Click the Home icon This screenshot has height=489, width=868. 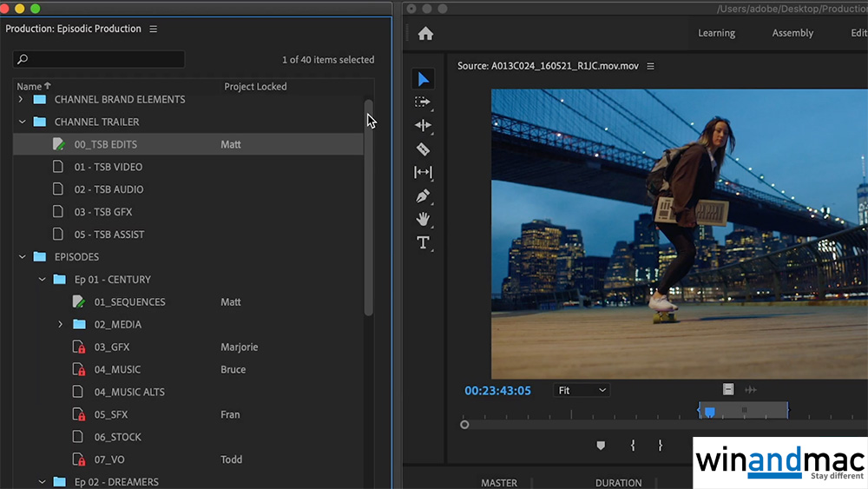425,34
